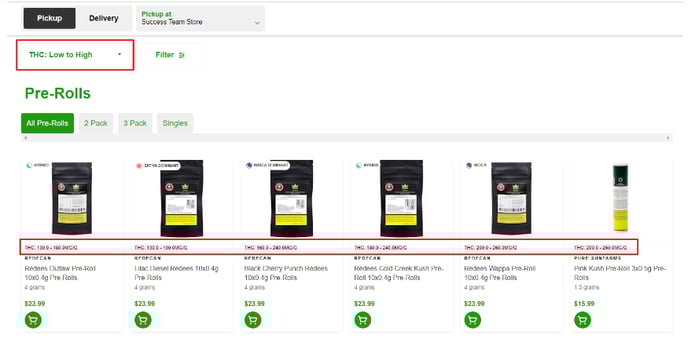Click Pure Sunfarms brand label
Screen dimensions: 688x364
click(x=598, y=258)
